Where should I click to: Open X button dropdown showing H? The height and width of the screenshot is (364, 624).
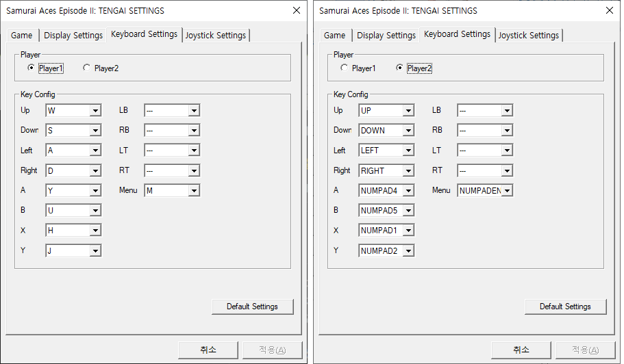pos(73,230)
